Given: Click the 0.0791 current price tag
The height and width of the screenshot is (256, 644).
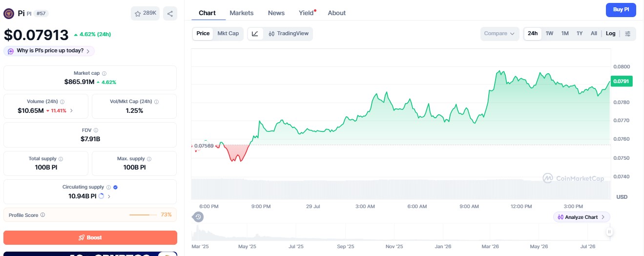Looking at the screenshot, I should (x=622, y=82).
